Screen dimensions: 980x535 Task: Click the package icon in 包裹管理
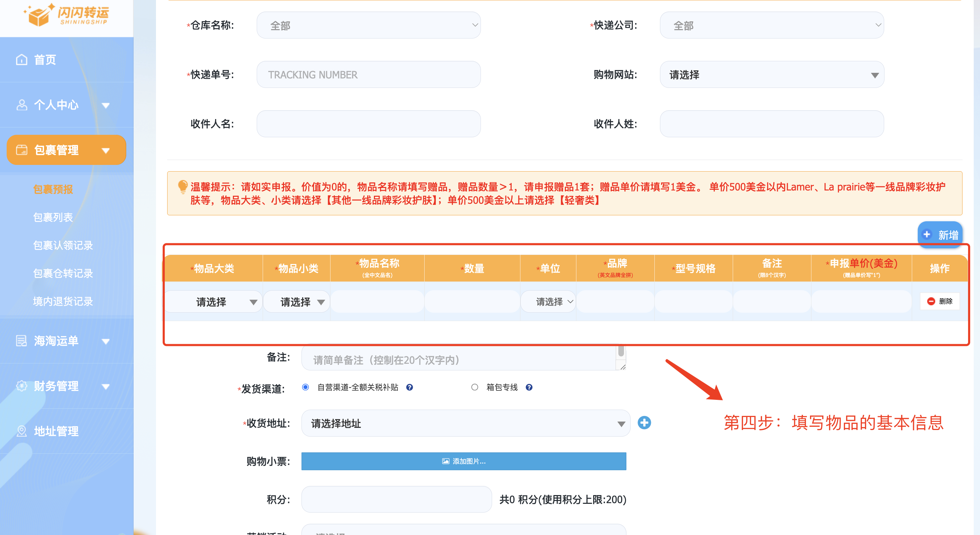(x=22, y=150)
